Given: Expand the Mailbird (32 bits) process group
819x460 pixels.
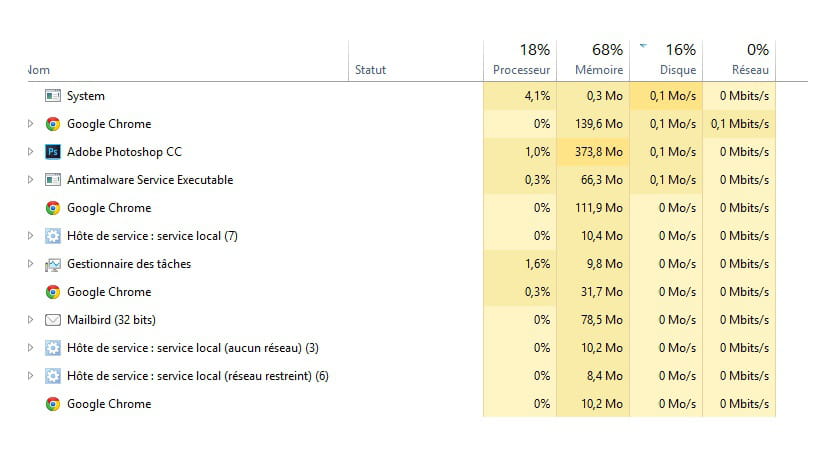Looking at the screenshot, I should pos(30,320).
